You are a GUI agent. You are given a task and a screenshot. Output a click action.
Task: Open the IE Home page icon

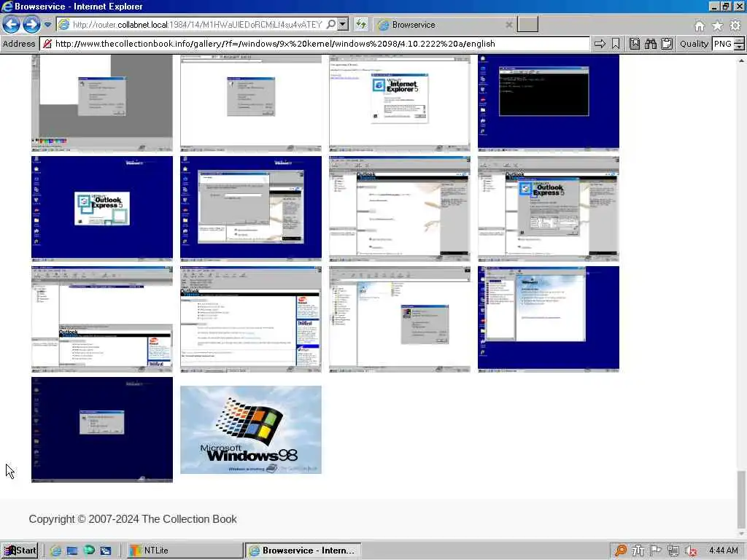pos(700,26)
